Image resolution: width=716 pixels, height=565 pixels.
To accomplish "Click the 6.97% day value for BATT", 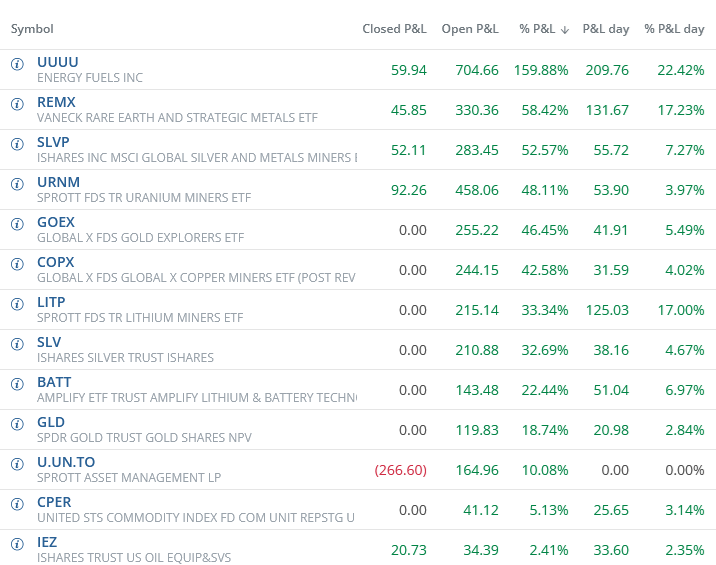I will click(684, 390).
